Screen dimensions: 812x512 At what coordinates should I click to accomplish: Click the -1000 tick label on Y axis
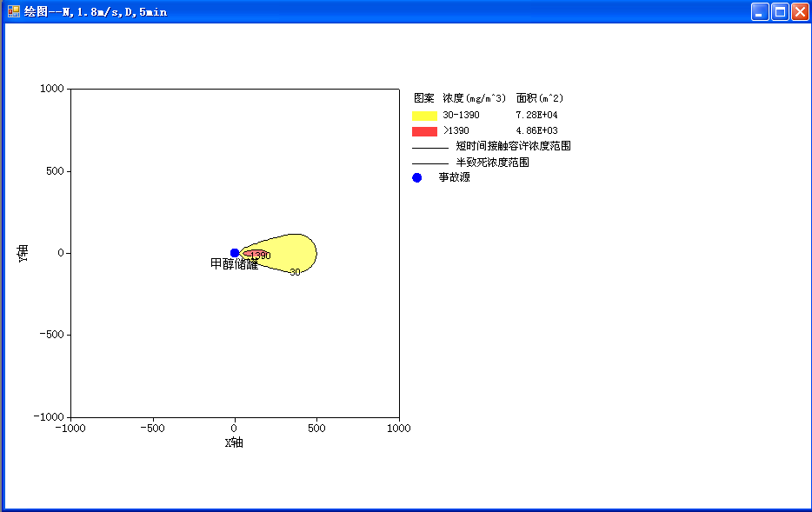(49, 416)
